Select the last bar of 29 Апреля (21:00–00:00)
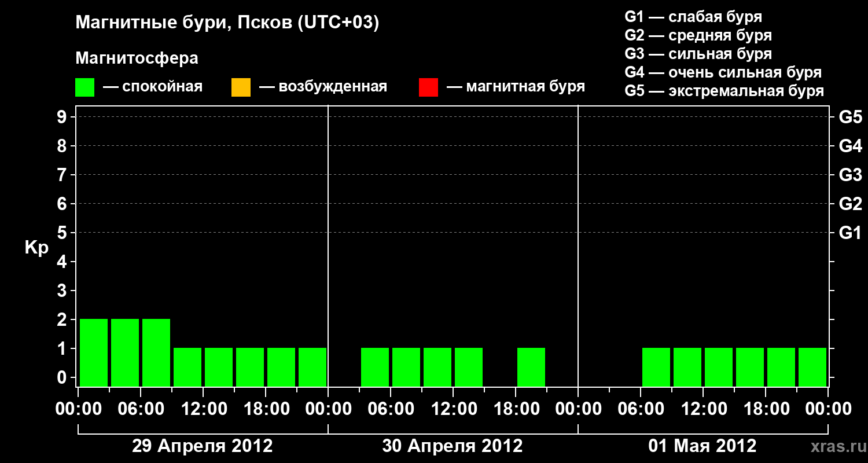The image size is (868, 463). [x=312, y=367]
